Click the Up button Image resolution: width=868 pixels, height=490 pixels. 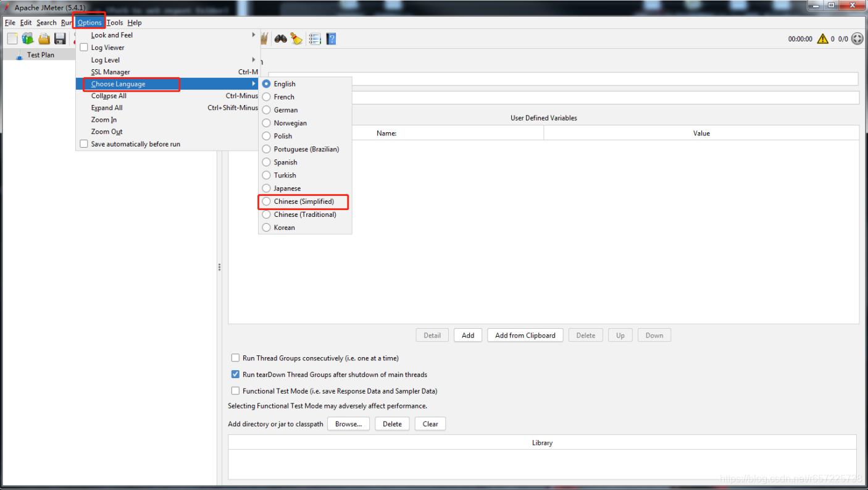pyautogui.click(x=620, y=336)
